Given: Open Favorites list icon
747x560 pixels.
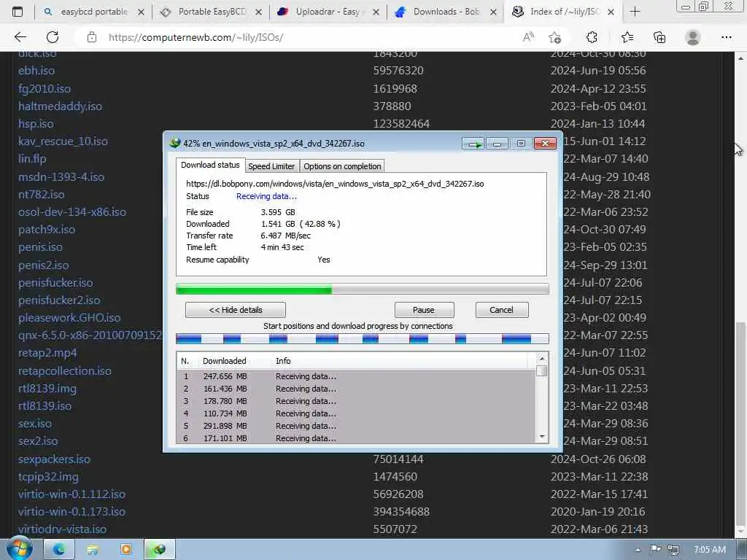Looking at the screenshot, I should 627,37.
